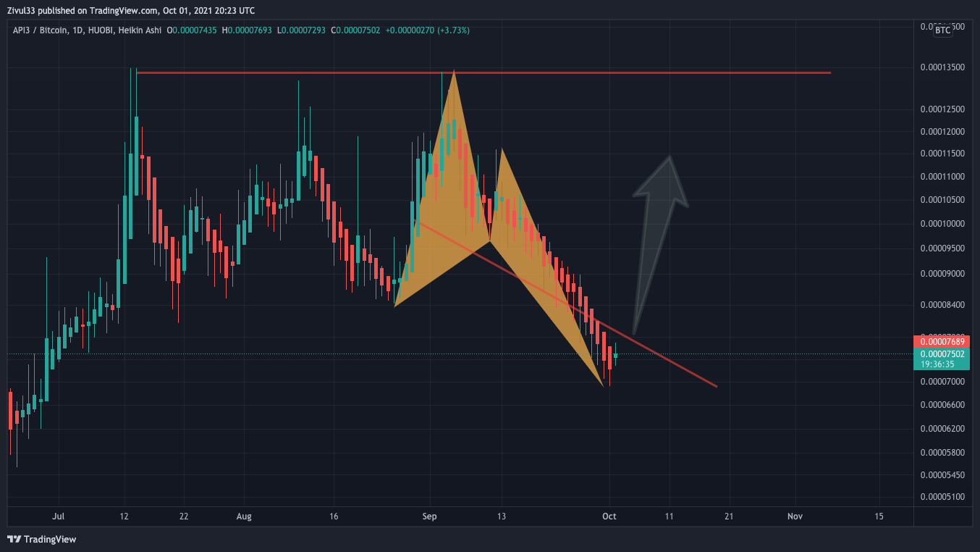Click the 16 date label on time axis
Screen dimensions: 980x552
click(x=333, y=517)
